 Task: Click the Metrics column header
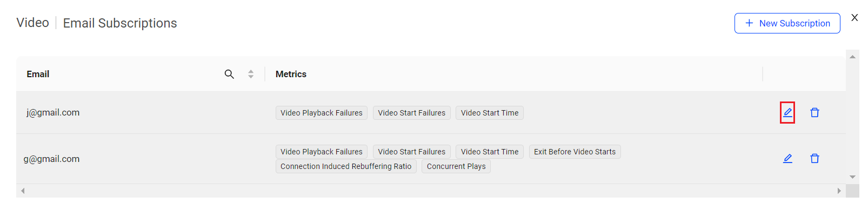click(291, 74)
